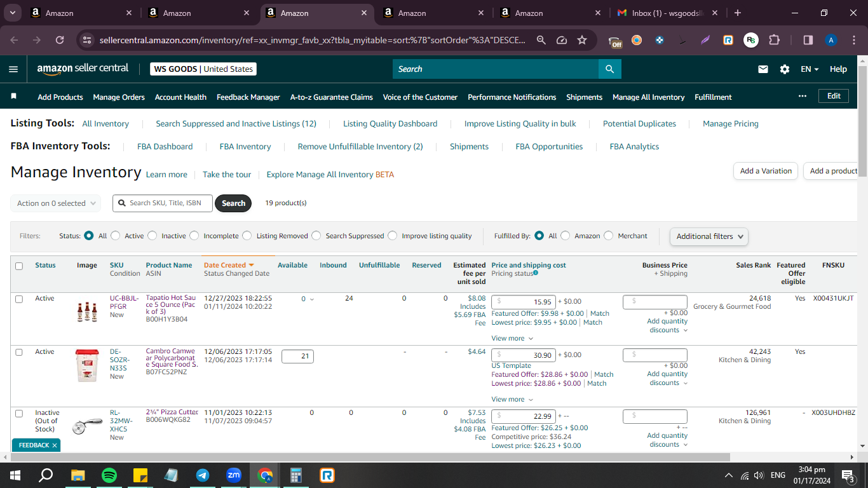Viewport: 868px width, 488px height.
Task: Click the site information icon in address bar
Action: (x=87, y=40)
